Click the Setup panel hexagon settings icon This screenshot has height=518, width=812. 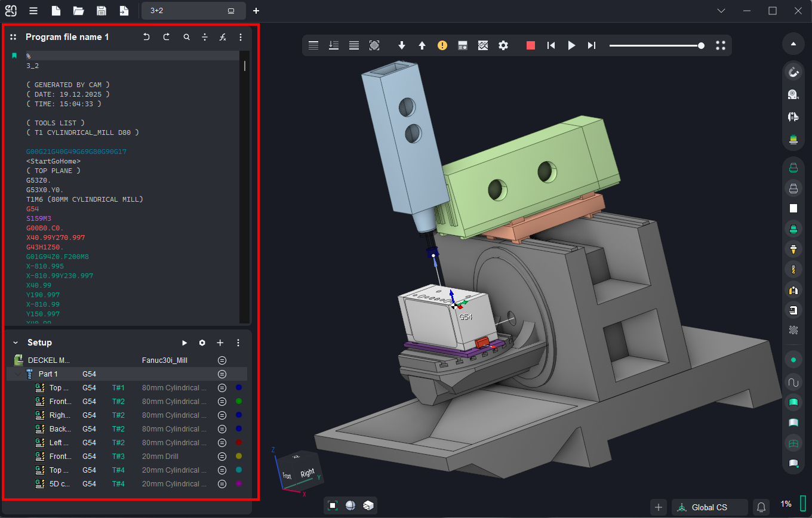point(202,343)
